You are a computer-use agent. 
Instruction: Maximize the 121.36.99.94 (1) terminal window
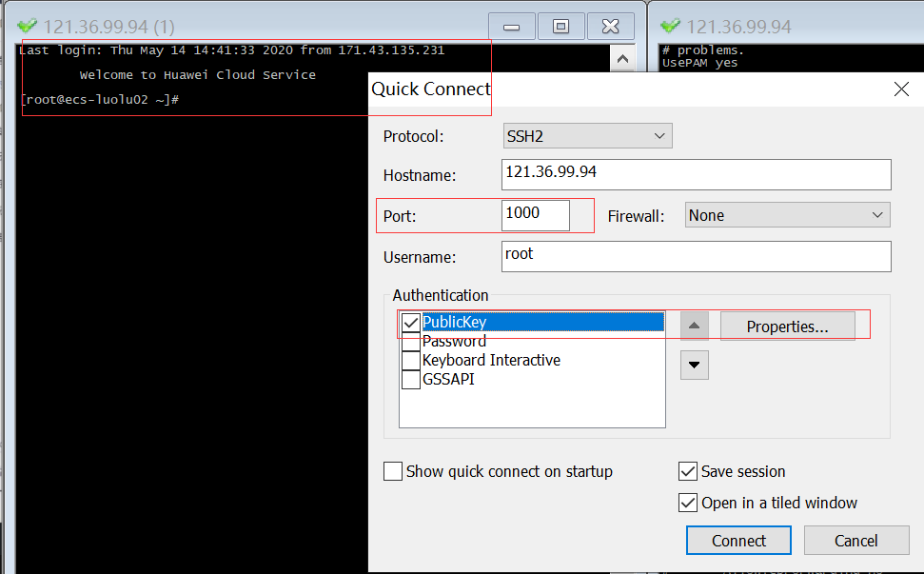coord(561,27)
